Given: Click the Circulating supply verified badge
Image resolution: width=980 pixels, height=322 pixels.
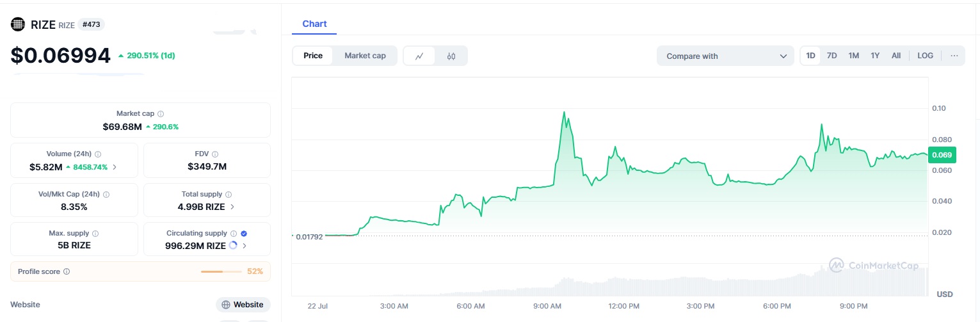Looking at the screenshot, I should (244, 234).
